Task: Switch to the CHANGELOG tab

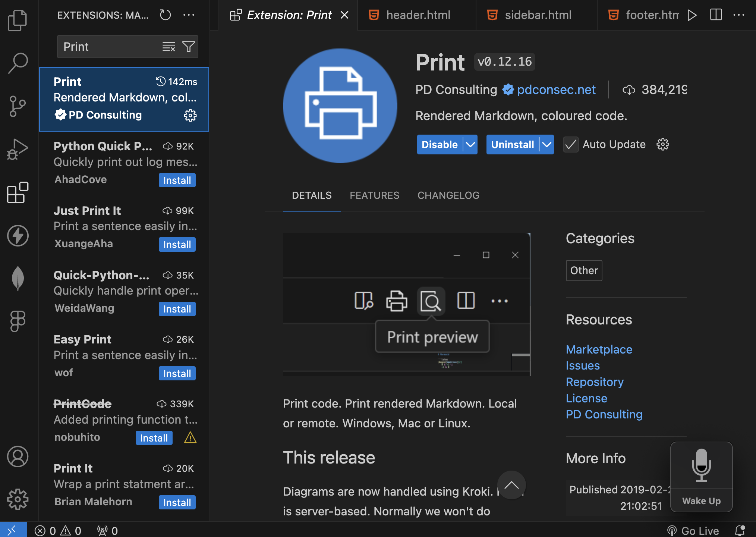Action: pyautogui.click(x=448, y=195)
